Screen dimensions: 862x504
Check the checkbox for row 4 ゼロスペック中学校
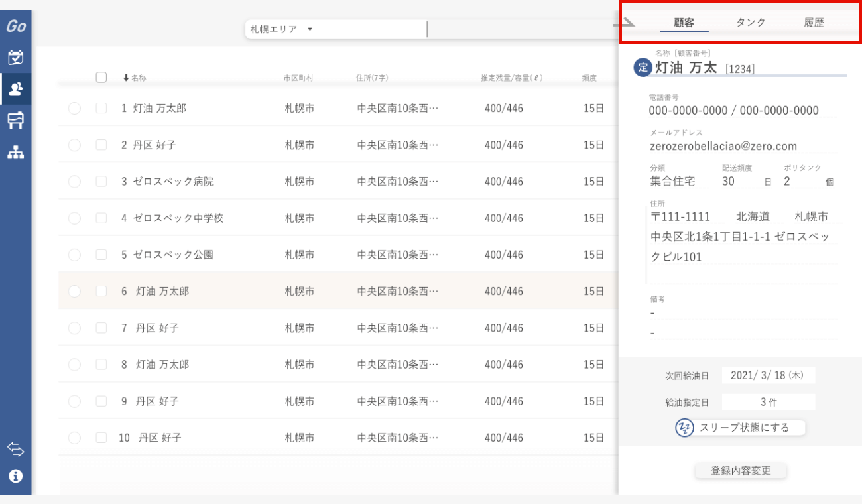(x=101, y=218)
